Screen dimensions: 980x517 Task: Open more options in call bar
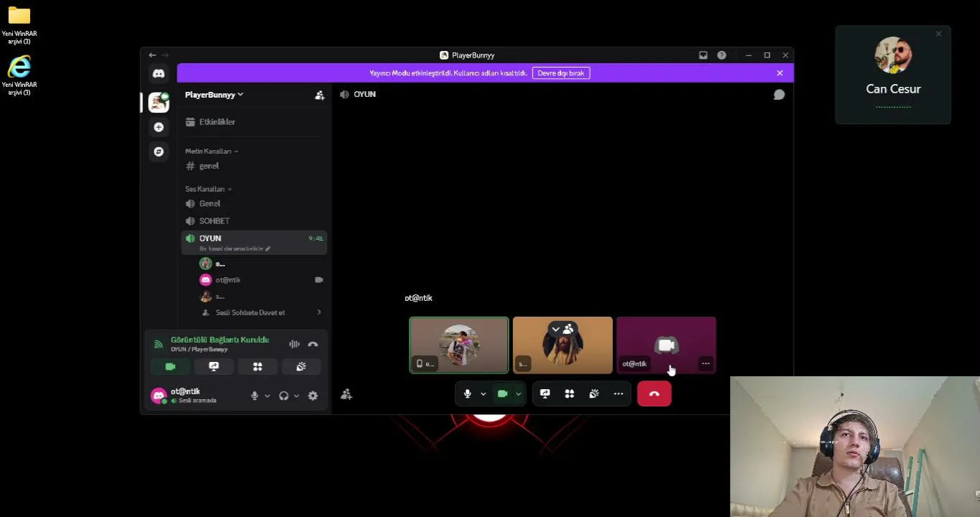[619, 394]
